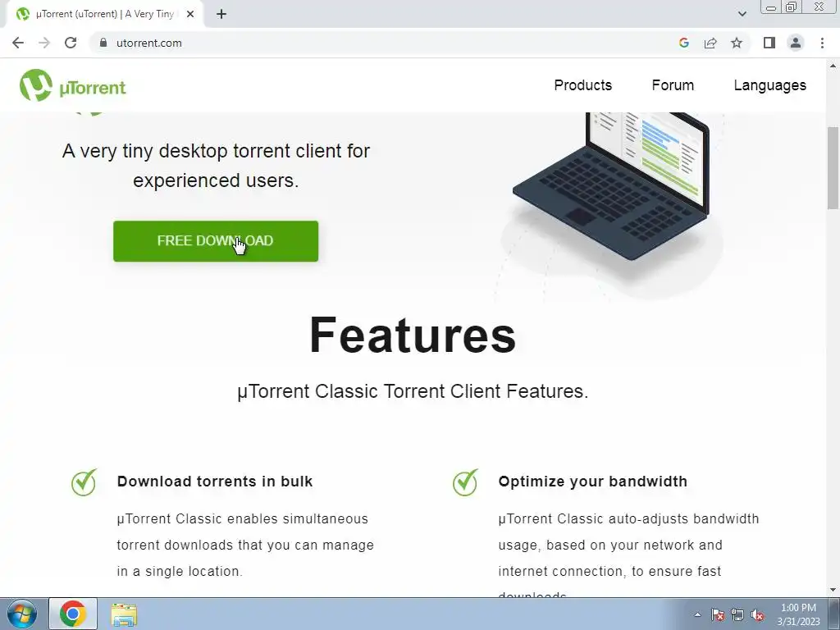
Task: Open the Languages menu
Action: (x=769, y=85)
